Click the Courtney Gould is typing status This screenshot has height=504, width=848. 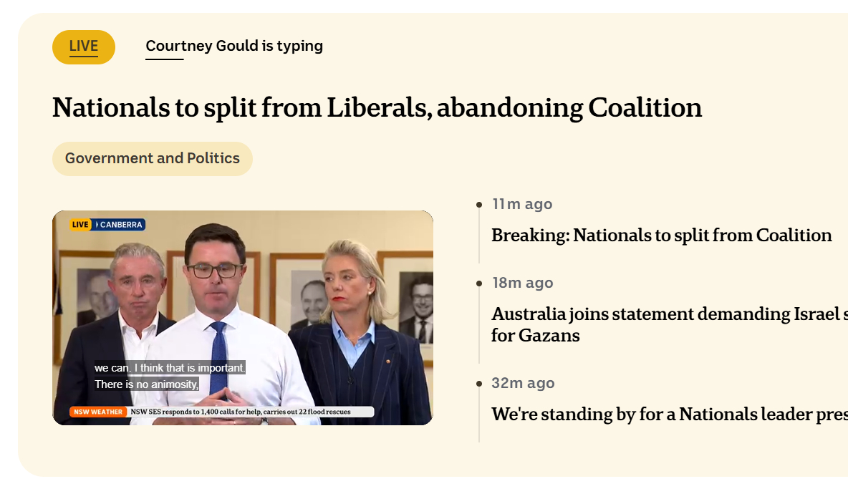(x=234, y=46)
